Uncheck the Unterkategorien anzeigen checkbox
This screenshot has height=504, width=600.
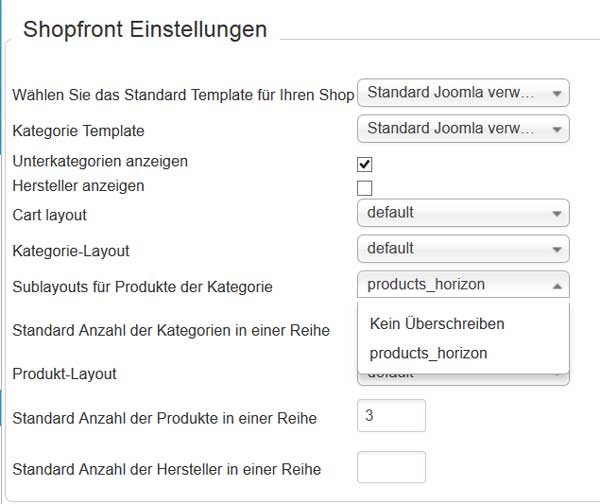tap(365, 164)
